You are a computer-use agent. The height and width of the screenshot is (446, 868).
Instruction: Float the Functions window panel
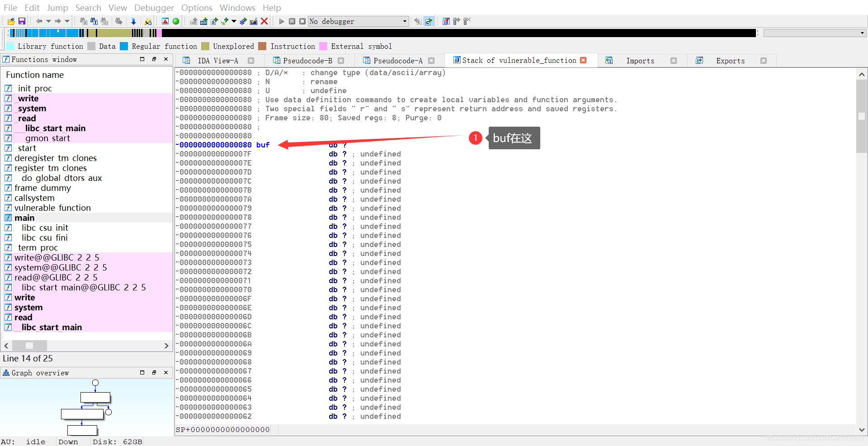[142, 59]
